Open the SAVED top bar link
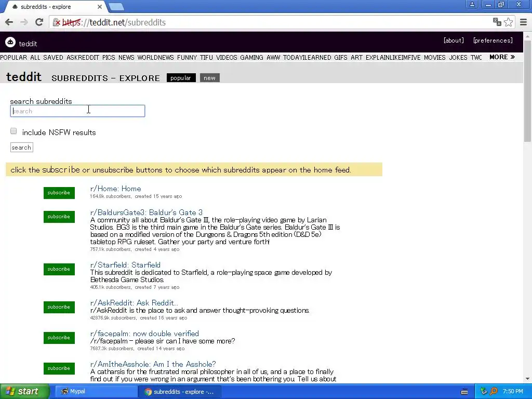Screen dimensions: 532x399 coord(54,57)
